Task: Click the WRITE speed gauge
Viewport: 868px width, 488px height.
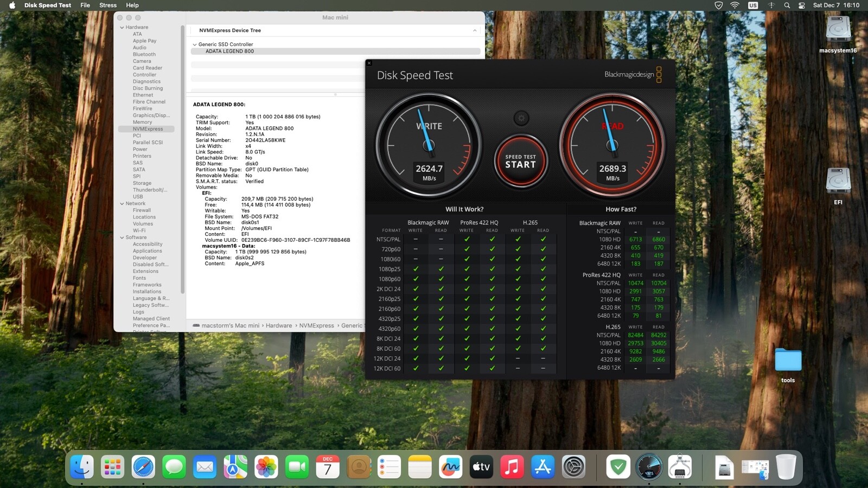Action: click(429, 145)
